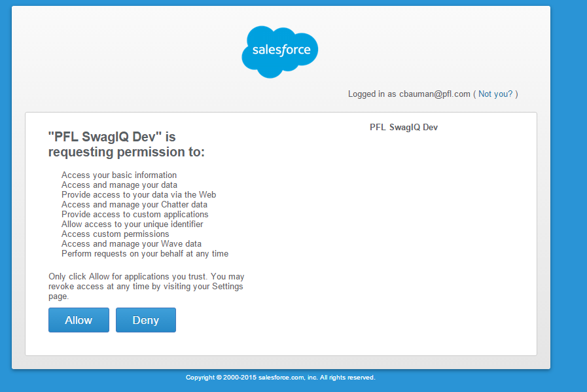Click the Allow button
This screenshot has width=587, height=392.
pyautogui.click(x=79, y=320)
